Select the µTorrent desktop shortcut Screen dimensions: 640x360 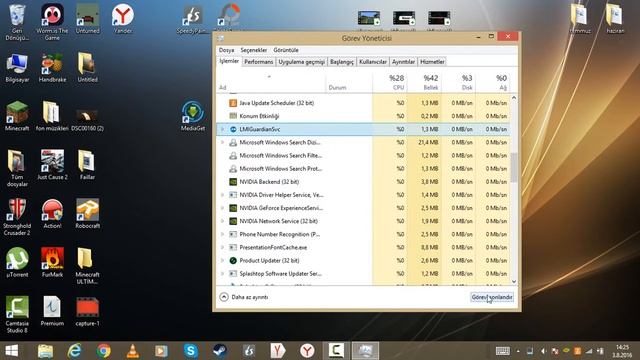point(17,262)
